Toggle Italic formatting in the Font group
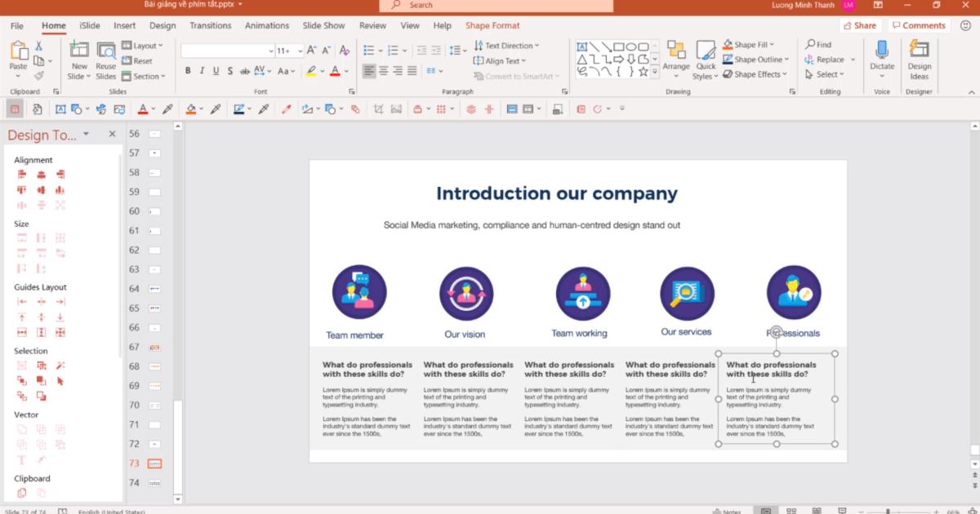The width and height of the screenshot is (980, 514). click(201, 71)
